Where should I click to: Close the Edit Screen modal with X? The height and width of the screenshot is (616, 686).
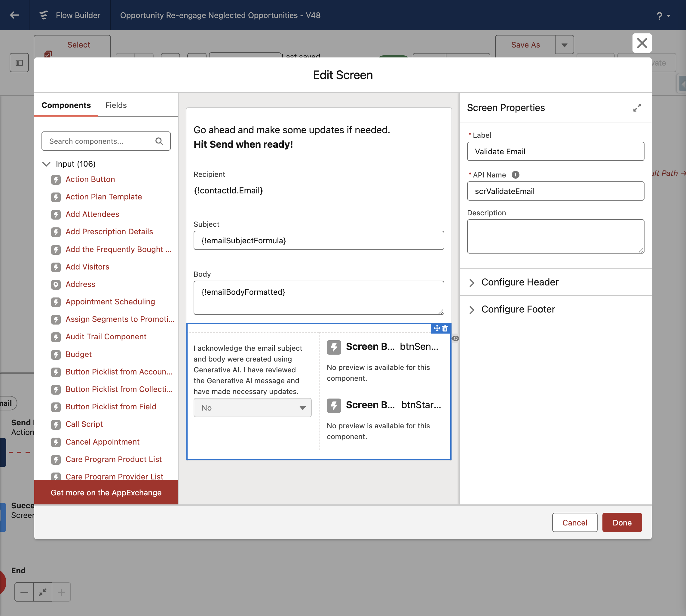point(642,43)
